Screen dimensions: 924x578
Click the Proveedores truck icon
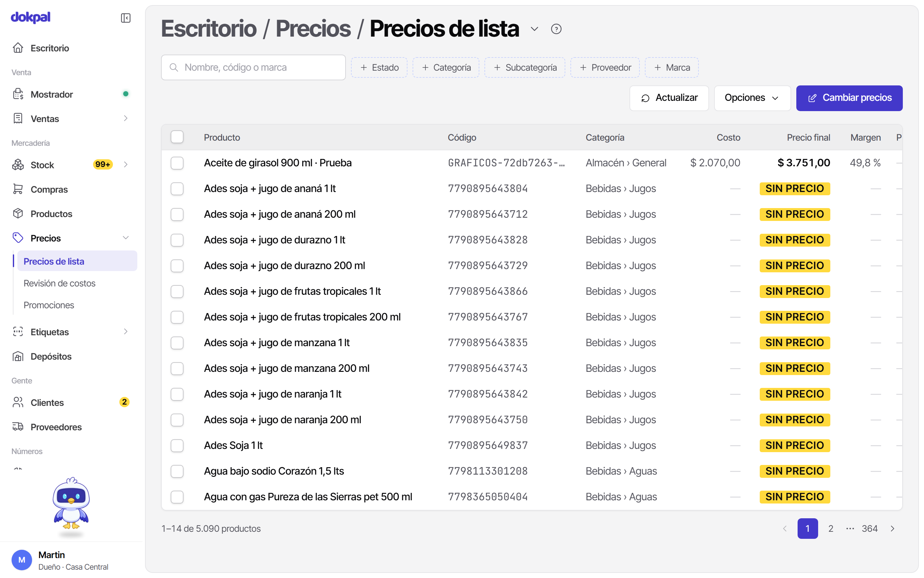tap(18, 427)
